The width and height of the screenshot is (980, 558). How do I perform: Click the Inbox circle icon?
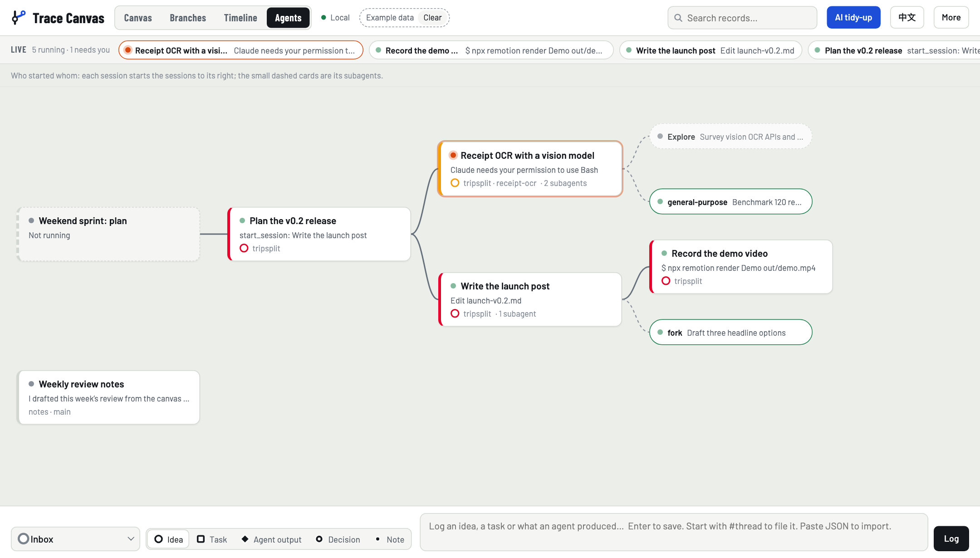24,538
